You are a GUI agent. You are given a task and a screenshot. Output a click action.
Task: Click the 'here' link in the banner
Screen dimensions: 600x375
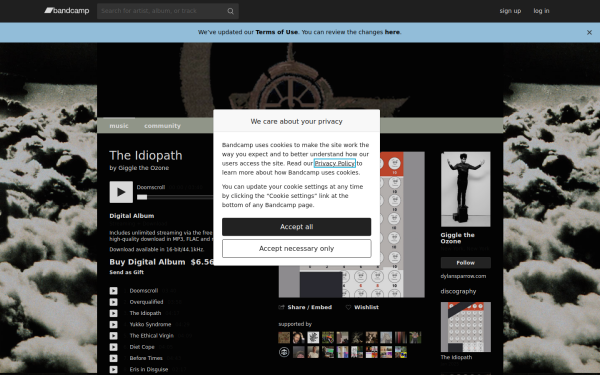[392, 32]
